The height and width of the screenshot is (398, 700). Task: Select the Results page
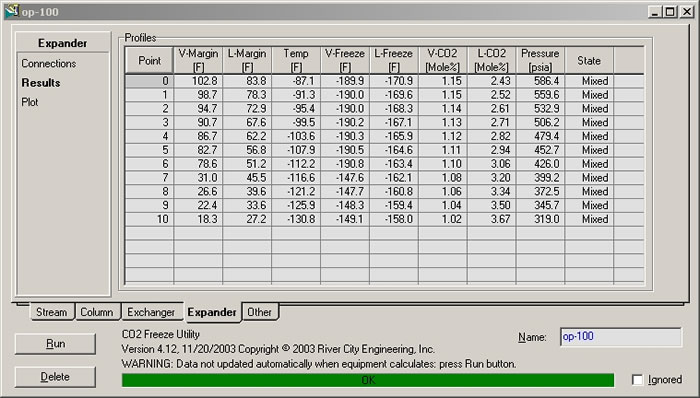click(41, 83)
